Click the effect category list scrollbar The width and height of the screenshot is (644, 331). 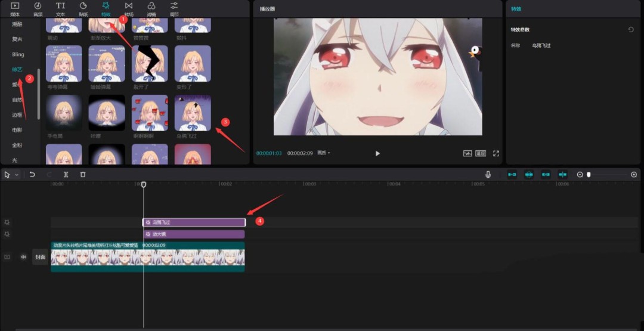(x=39, y=94)
